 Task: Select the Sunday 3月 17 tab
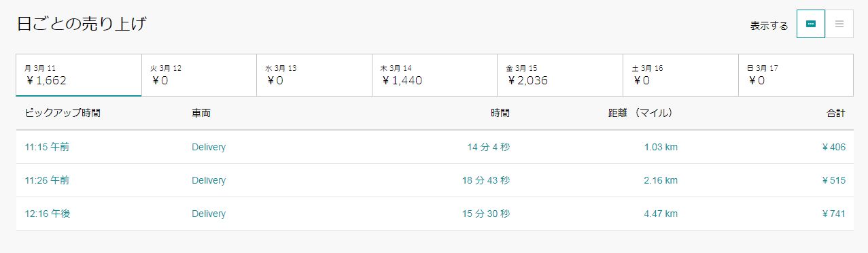pyautogui.click(x=796, y=75)
